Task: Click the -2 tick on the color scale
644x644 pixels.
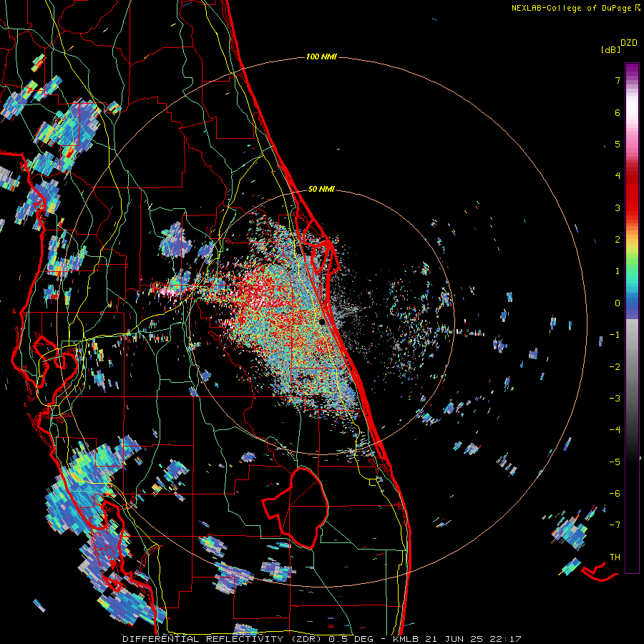Action: [615, 366]
